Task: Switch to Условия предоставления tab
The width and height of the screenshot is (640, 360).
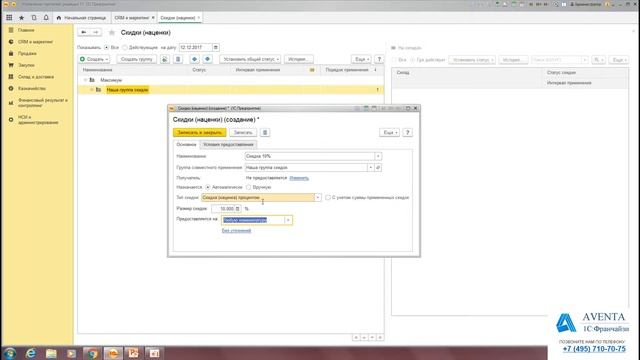Action: pos(228,144)
